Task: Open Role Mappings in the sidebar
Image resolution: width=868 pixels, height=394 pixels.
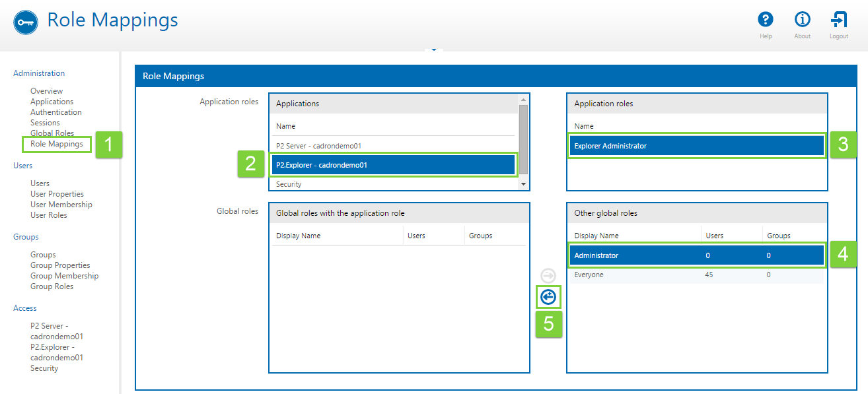Action: point(57,144)
